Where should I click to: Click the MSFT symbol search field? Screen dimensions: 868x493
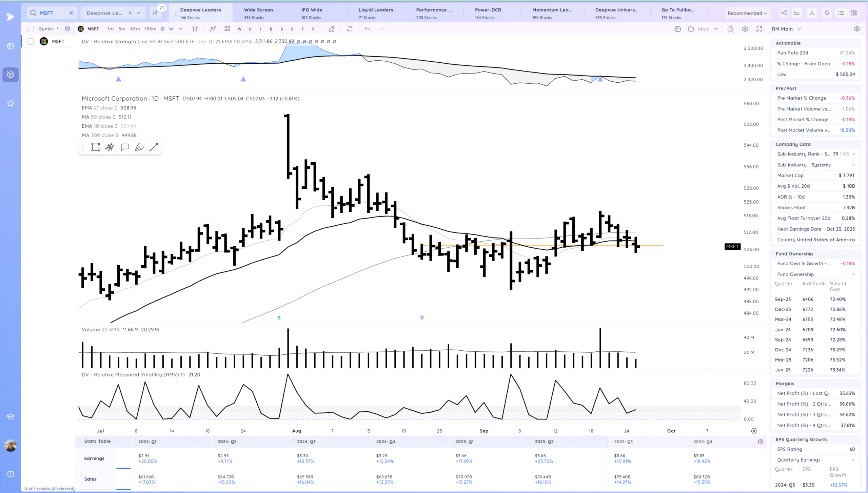[52, 13]
